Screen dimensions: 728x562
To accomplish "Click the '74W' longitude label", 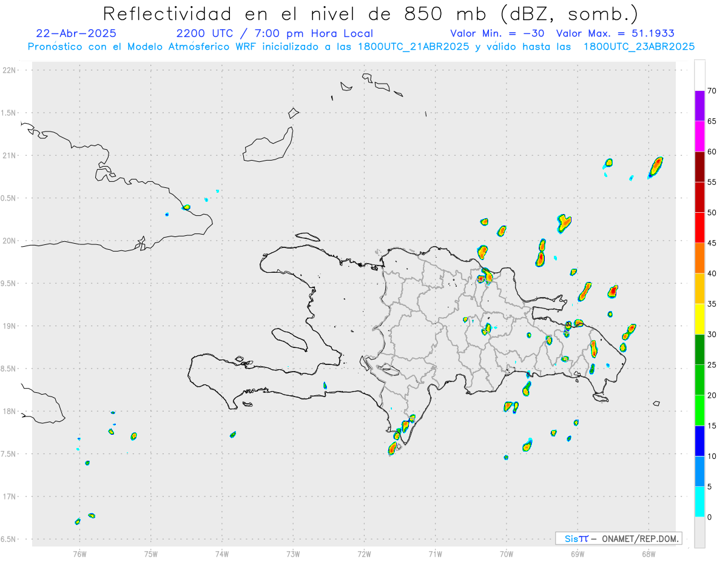I will point(222,554).
